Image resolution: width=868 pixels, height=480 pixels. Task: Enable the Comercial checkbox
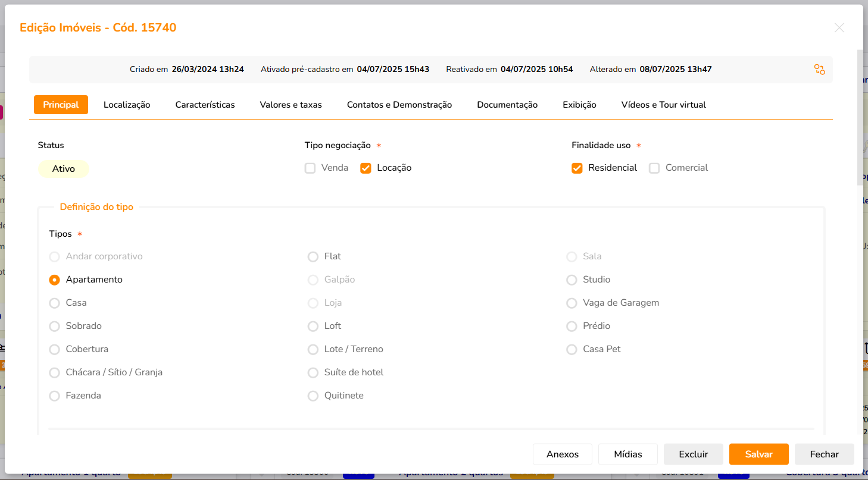click(x=654, y=168)
